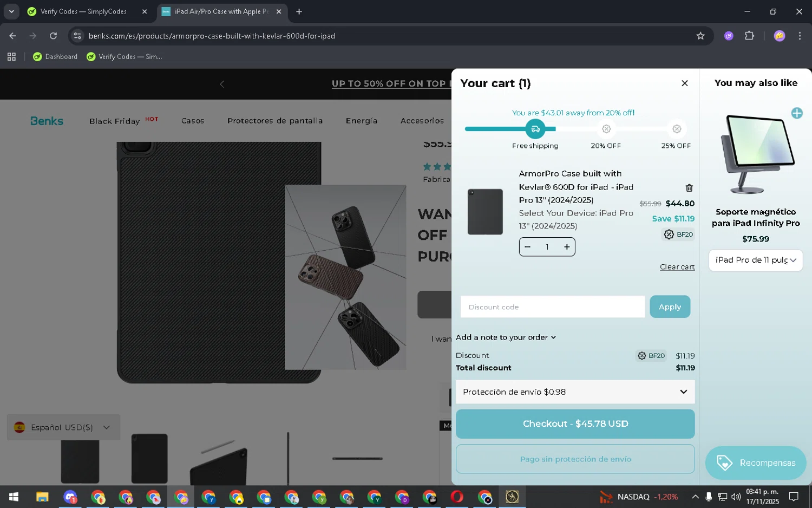Open File Explorer from taskbar
Screen dimensions: 812x508
(42, 497)
